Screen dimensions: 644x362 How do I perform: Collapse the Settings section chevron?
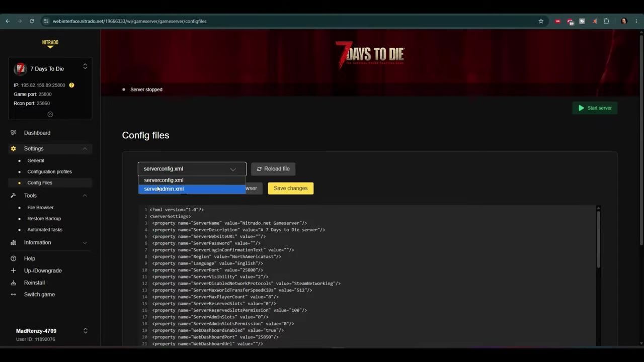[85, 149]
